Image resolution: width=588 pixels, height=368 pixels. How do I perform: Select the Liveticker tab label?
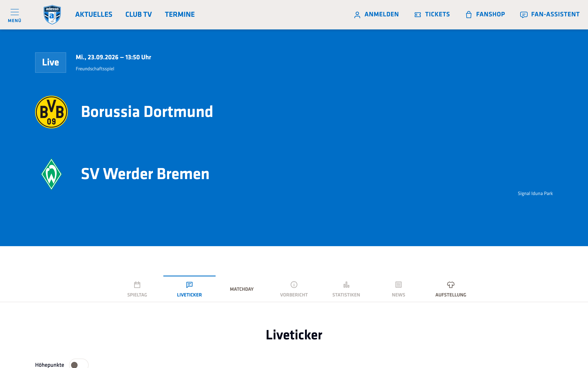click(189, 295)
